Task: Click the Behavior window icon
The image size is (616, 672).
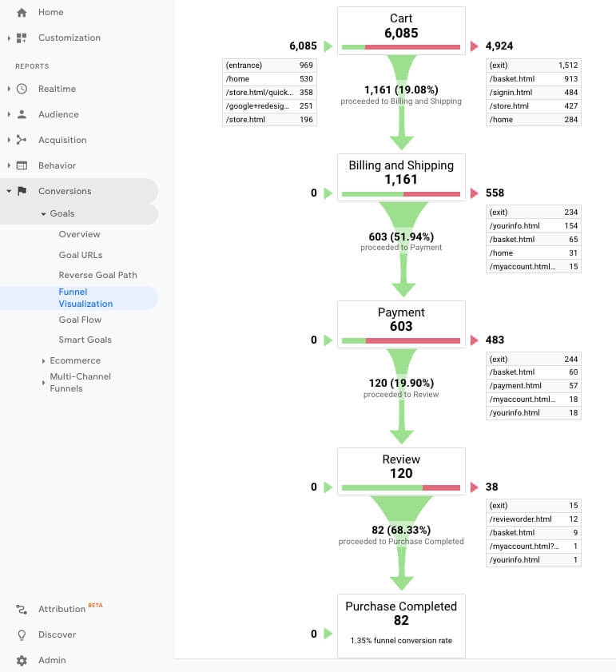Action: click(22, 165)
